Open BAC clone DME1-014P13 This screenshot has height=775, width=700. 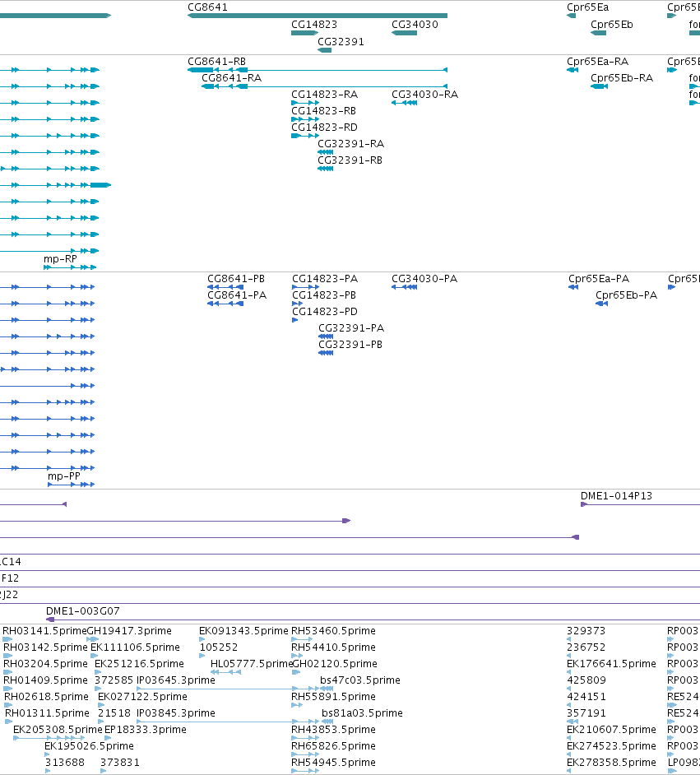617,496
